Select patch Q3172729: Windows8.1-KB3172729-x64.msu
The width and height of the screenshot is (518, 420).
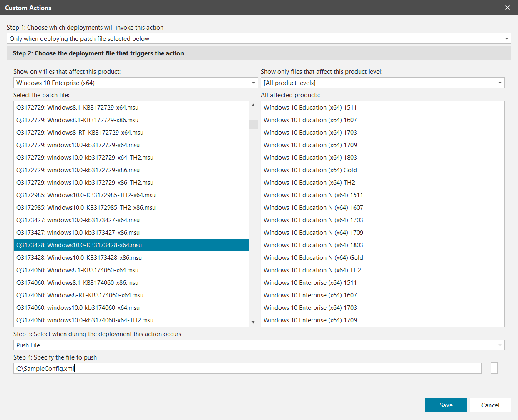click(131, 108)
